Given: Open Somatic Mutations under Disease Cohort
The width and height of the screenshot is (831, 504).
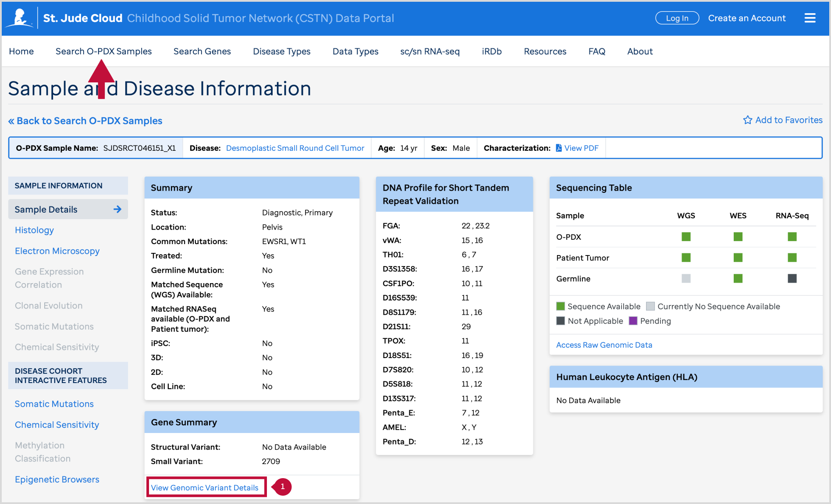Looking at the screenshot, I should pyautogui.click(x=54, y=404).
